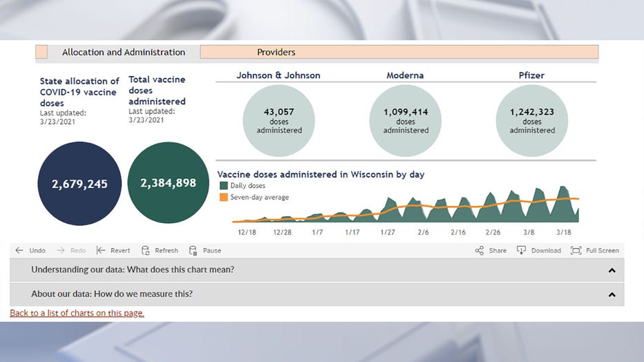The width and height of the screenshot is (644, 362).
Task: Click the 'Pfizer' heading
Action: click(531, 75)
